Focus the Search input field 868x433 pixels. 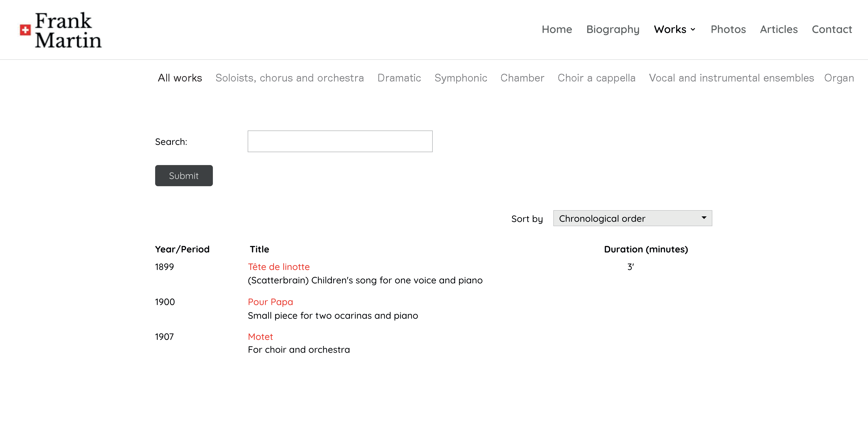[x=340, y=141]
